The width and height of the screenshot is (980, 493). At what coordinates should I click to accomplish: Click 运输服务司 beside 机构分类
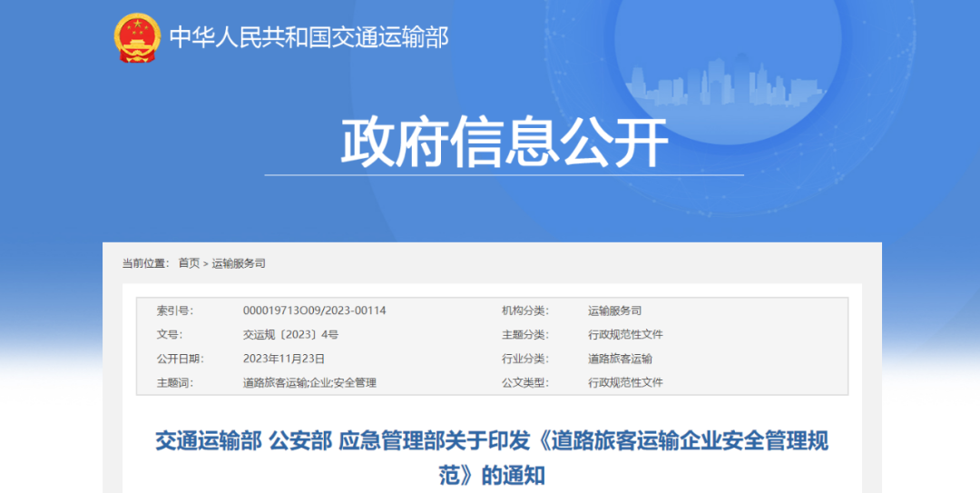pyautogui.click(x=614, y=311)
